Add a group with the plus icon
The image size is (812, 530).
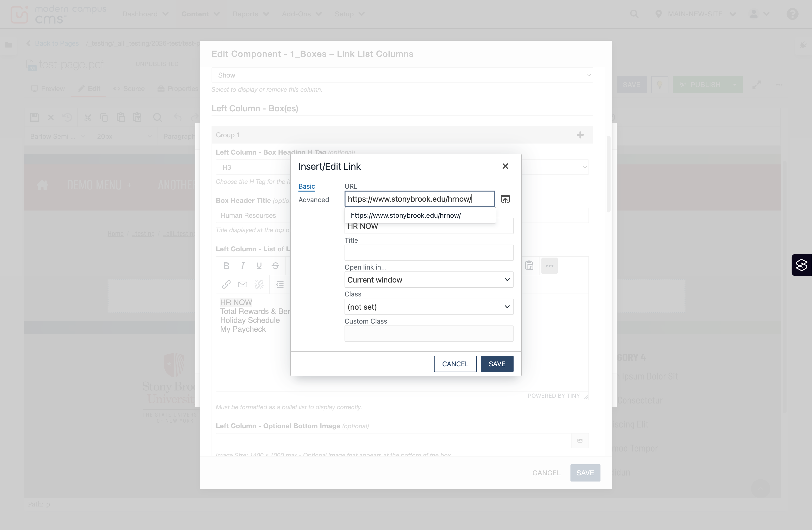(580, 135)
